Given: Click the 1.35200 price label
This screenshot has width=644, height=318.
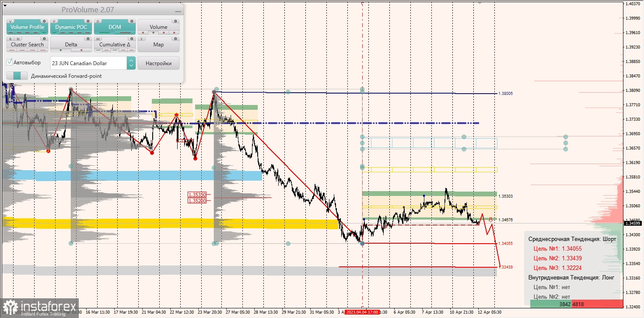Looking at the screenshot, I should tap(196, 200).
